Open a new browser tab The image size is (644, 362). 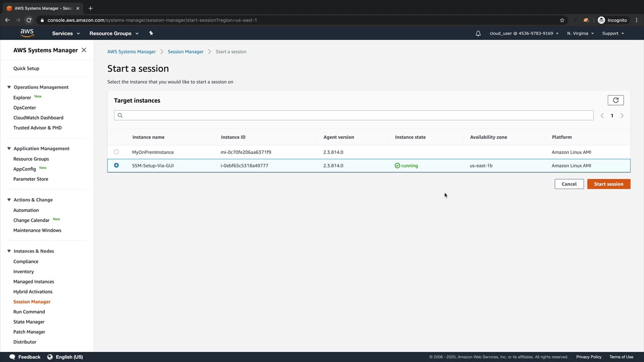pos(91,8)
